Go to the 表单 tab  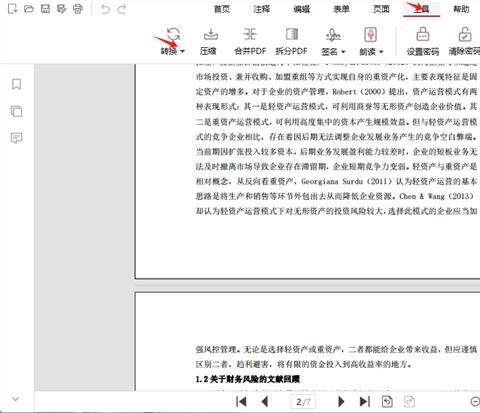341,9
